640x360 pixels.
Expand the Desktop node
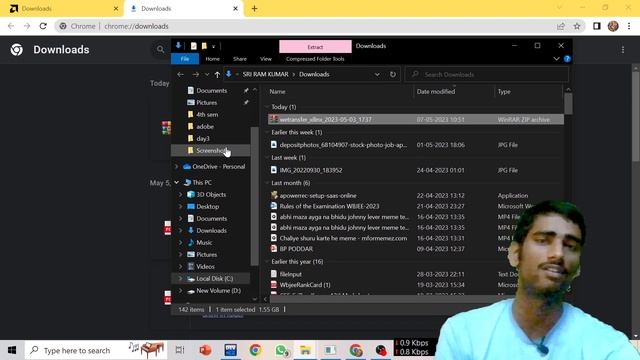[x=180, y=207]
